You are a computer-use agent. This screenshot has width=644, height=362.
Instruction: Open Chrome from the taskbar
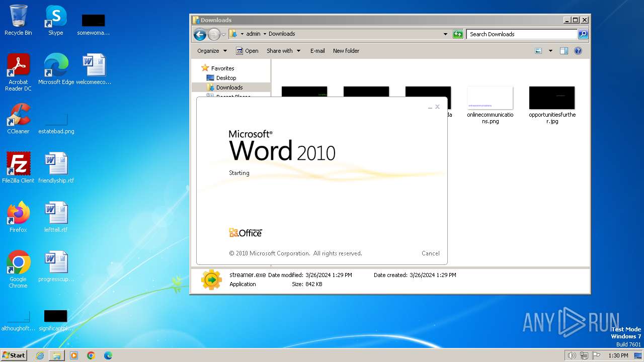click(x=91, y=355)
